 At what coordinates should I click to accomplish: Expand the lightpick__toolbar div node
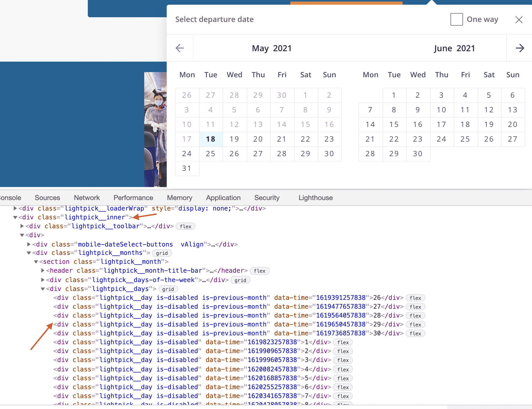[x=22, y=226]
